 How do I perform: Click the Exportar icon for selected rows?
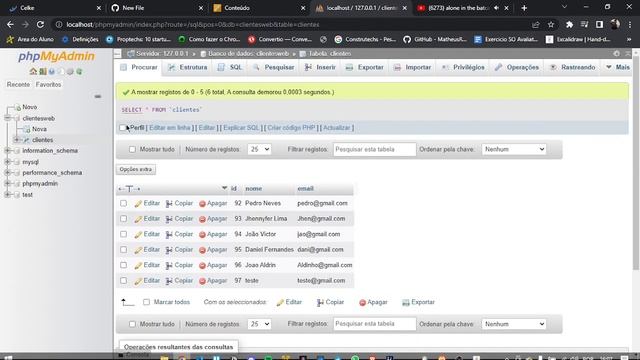pos(405,302)
